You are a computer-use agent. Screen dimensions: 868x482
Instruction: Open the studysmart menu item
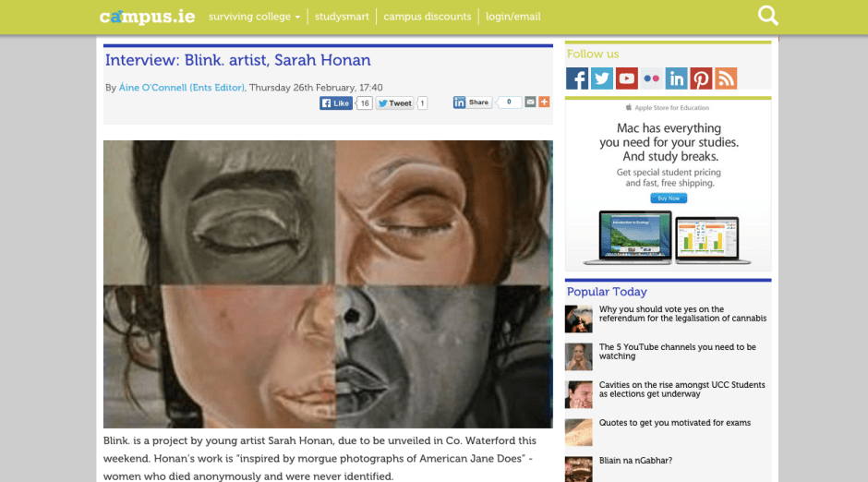[x=342, y=17]
